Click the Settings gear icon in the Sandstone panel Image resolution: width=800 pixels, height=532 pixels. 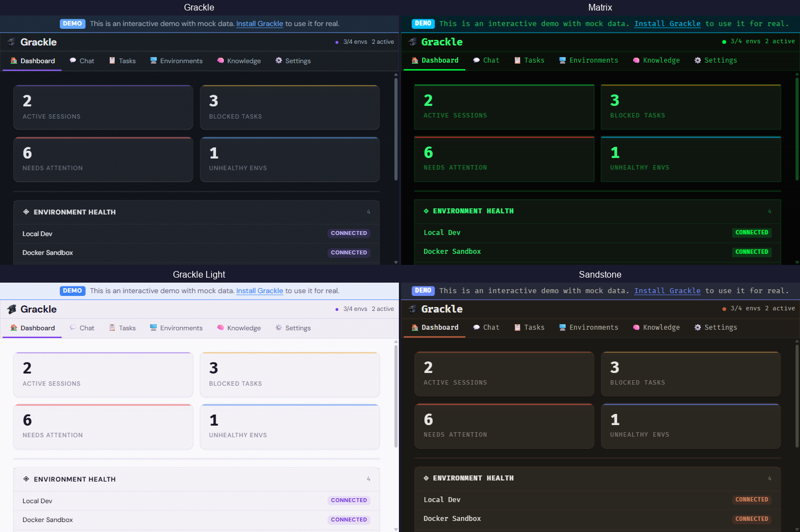click(x=698, y=328)
